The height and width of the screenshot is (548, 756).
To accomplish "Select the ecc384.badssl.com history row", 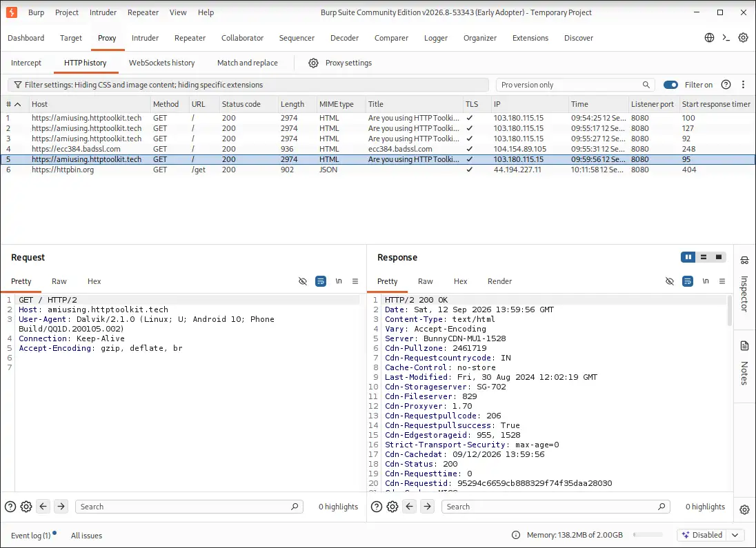I will 378,149.
